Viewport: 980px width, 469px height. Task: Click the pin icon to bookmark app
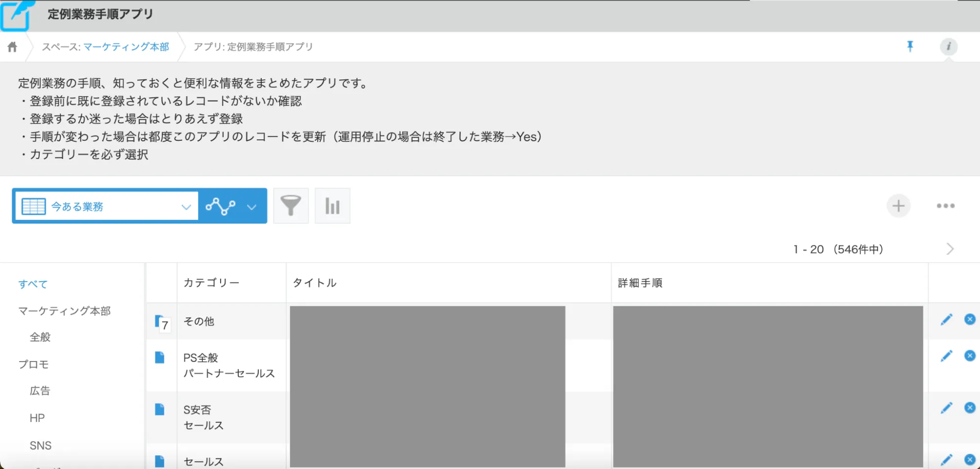910,46
